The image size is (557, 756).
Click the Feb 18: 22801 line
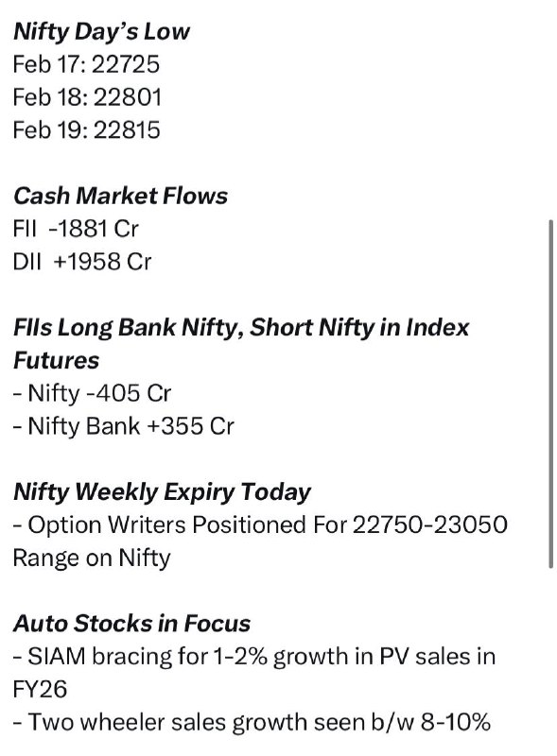(87, 97)
